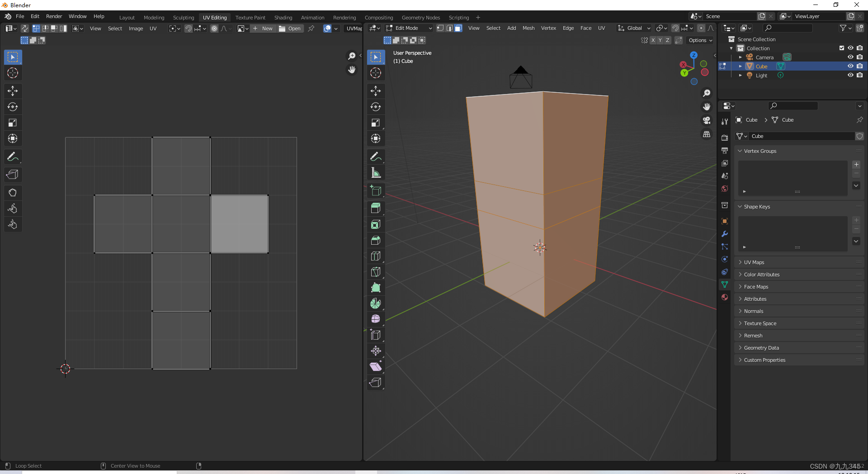Viewport: 868px width, 474px height.
Task: Select the Knife tool in 3D viewport toolbar
Action: point(375,272)
